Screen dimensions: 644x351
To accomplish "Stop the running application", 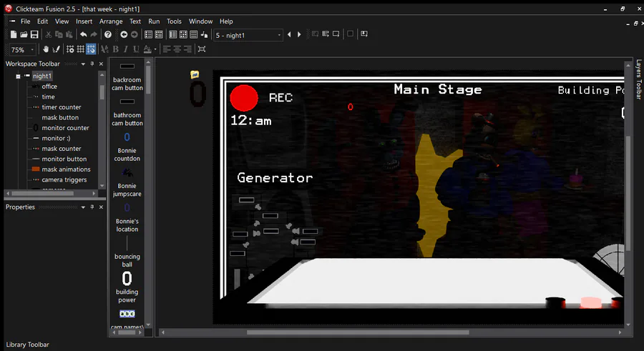I will 351,34.
